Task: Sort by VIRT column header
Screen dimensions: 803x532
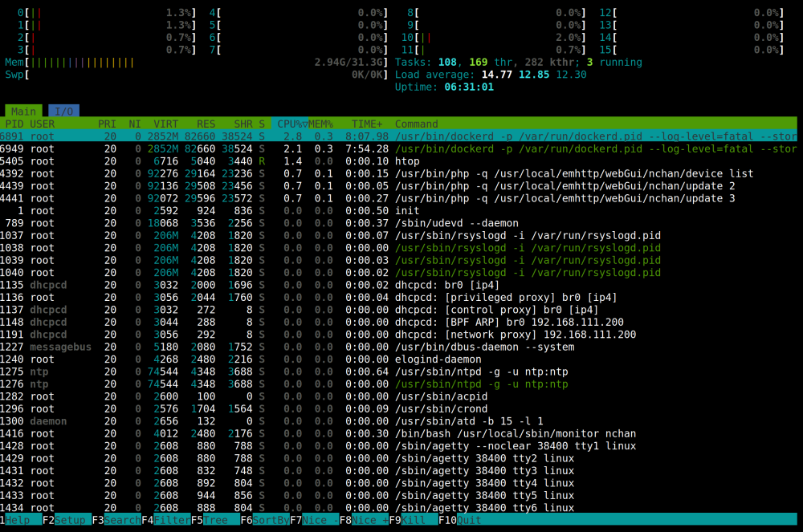Action: pos(166,124)
